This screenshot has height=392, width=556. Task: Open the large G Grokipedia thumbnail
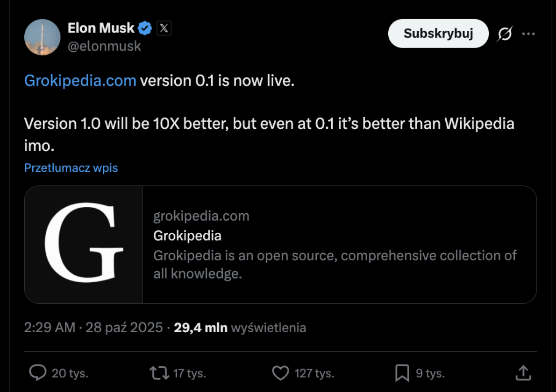tap(83, 244)
